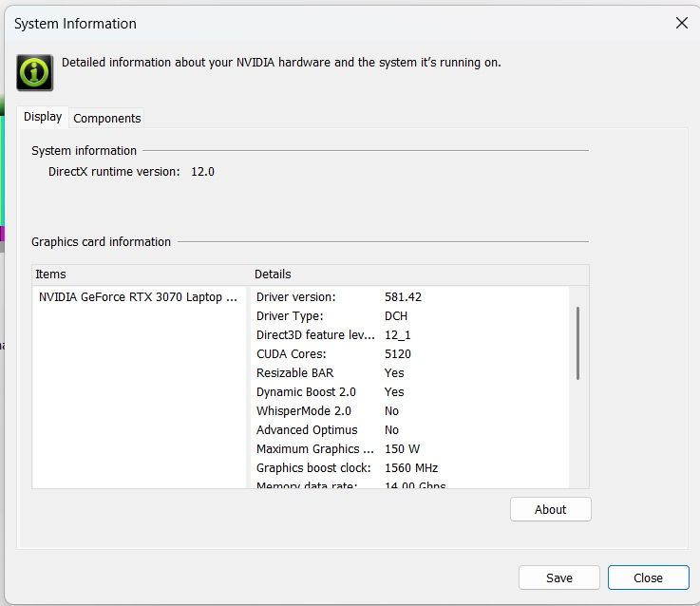700x606 pixels.
Task: Click the Details column header
Action: click(x=273, y=275)
